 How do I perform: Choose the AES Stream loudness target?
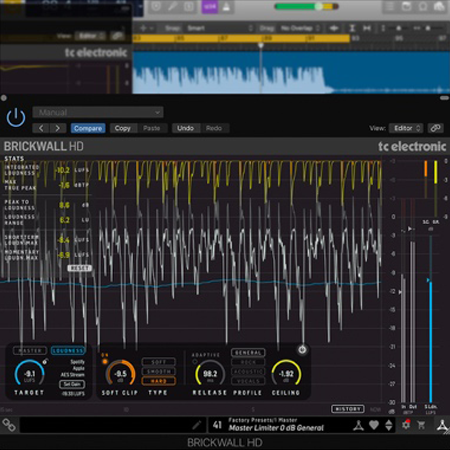pos(73,375)
